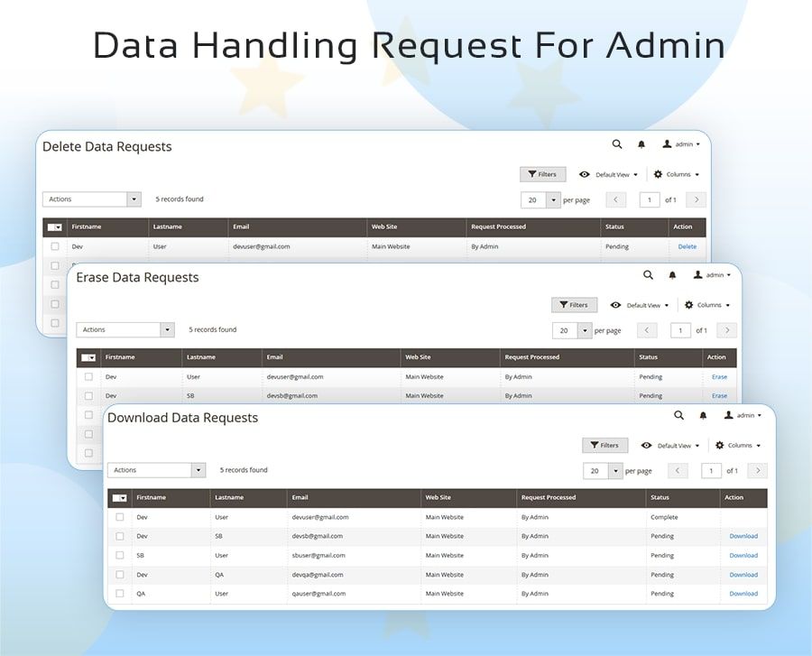
Task: Open admin account menu in Delete Data Requests
Action: click(681, 144)
